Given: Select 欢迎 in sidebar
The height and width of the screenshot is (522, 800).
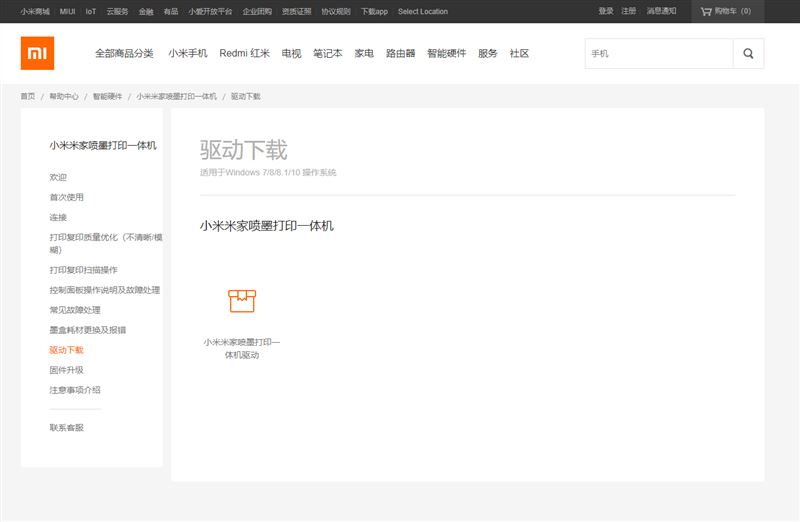Looking at the screenshot, I should point(58,177).
